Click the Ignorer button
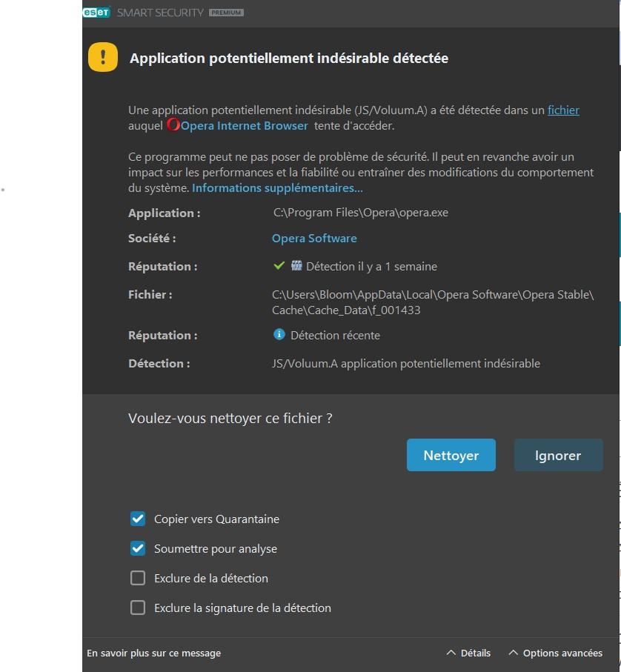The image size is (621, 672). click(558, 455)
